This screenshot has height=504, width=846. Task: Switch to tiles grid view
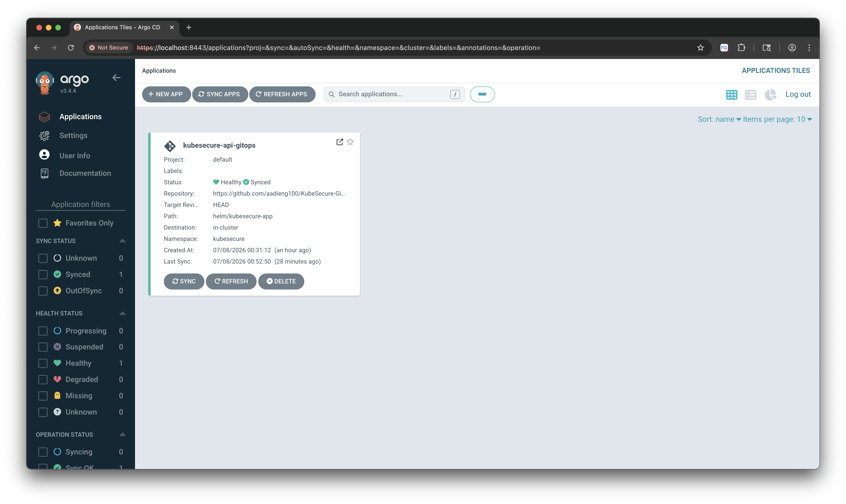[x=732, y=95]
